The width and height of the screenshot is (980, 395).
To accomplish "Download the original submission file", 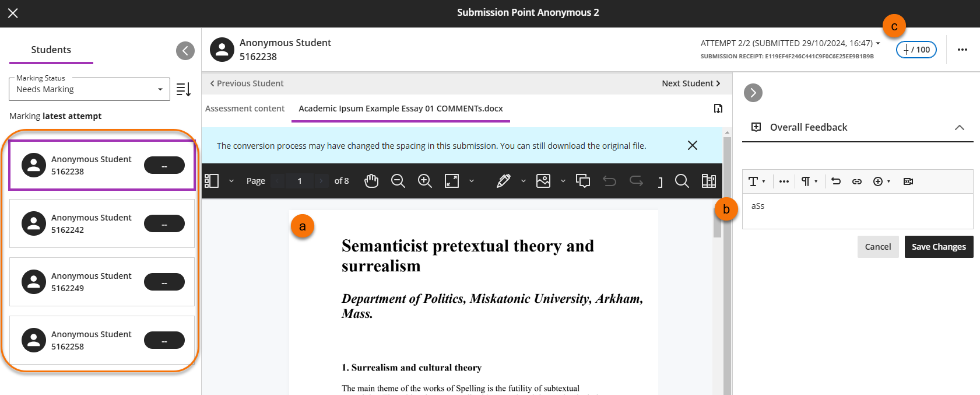I will (718, 109).
